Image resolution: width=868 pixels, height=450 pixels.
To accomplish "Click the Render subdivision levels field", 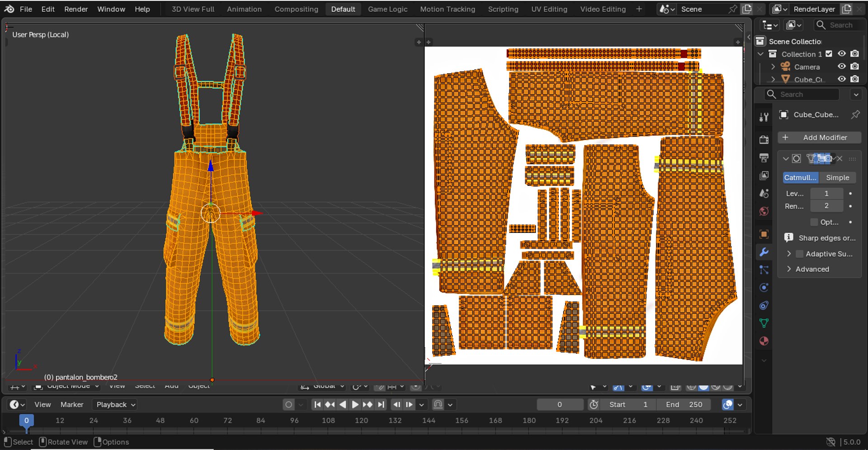I will click(x=826, y=206).
